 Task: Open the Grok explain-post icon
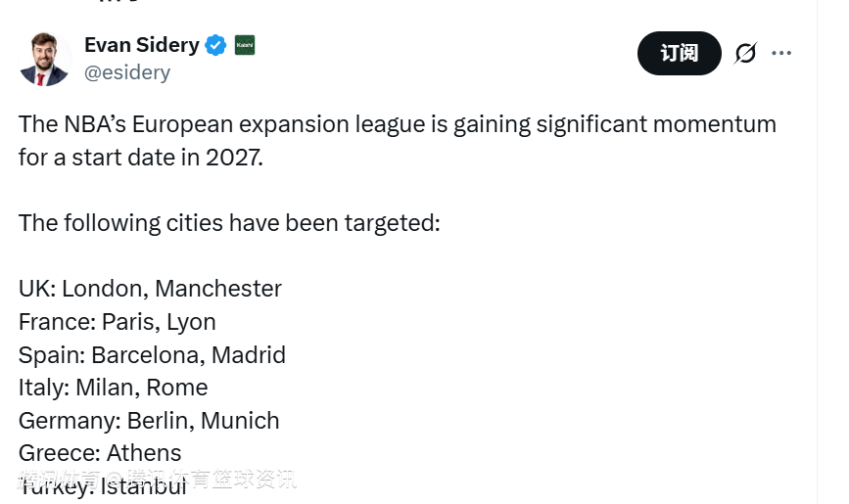coord(745,53)
